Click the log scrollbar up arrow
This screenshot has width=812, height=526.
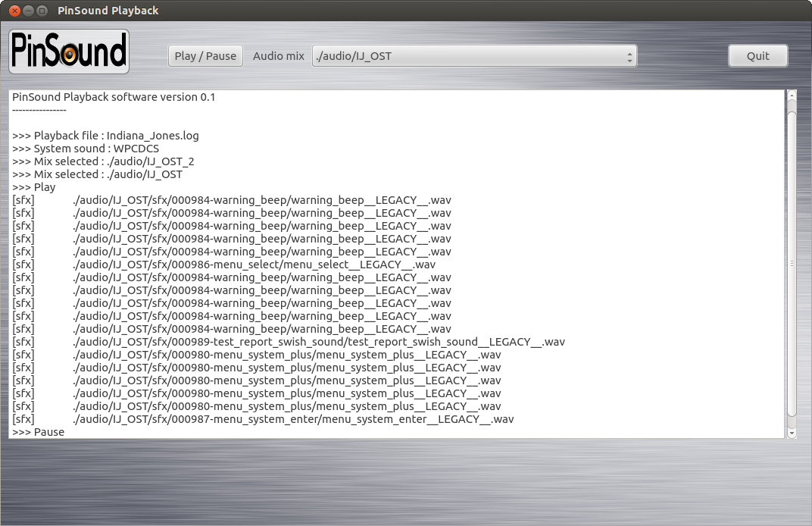(x=792, y=94)
